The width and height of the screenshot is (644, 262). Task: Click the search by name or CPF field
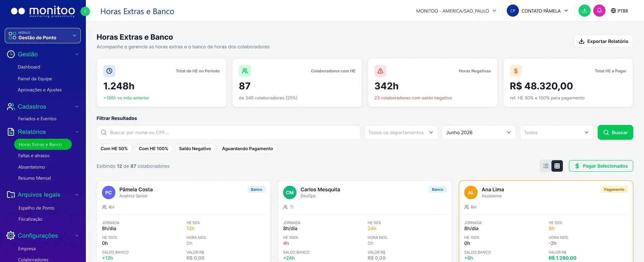pyautogui.click(x=228, y=132)
